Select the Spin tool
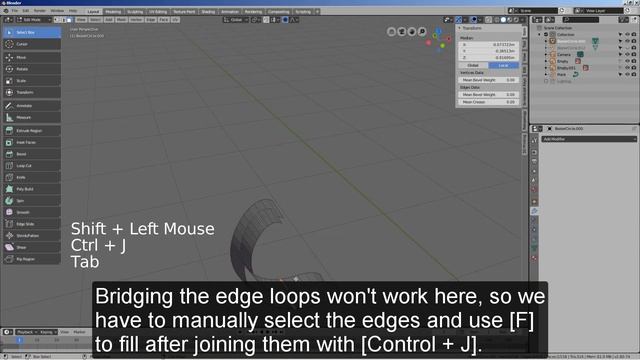640x360 pixels. click(x=32, y=201)
